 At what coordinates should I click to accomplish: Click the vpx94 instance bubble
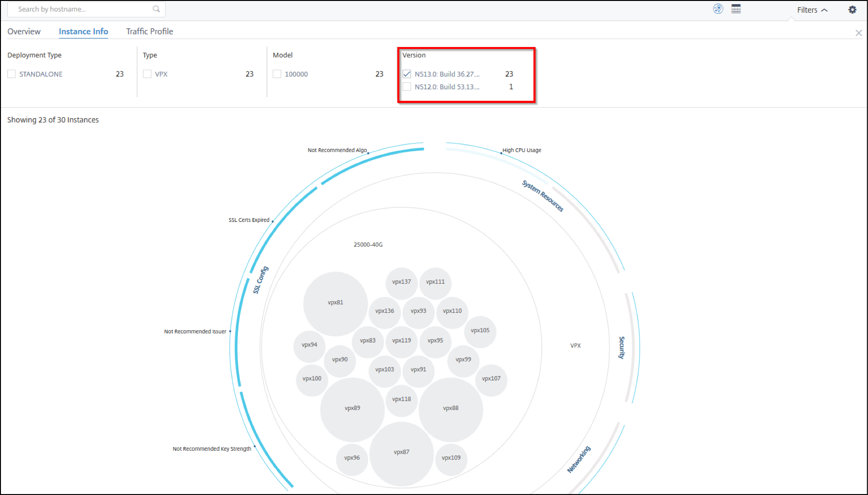pos(309,346)
